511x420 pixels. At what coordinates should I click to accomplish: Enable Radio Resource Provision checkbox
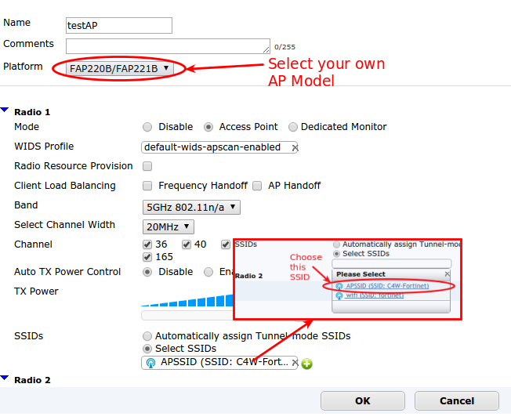click(147, 166)
